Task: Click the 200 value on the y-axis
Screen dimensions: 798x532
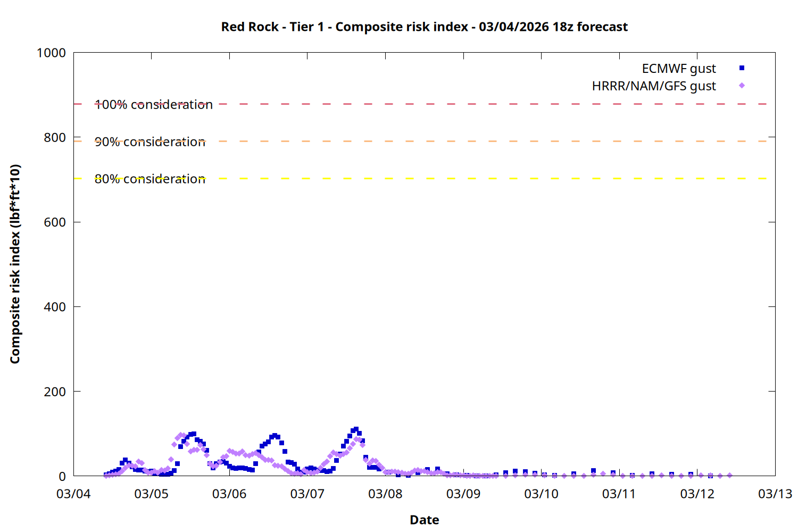Action: pos(55,392)
